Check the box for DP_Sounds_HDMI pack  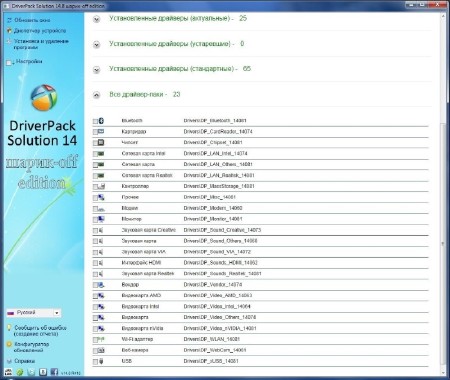tap(95, 263)
